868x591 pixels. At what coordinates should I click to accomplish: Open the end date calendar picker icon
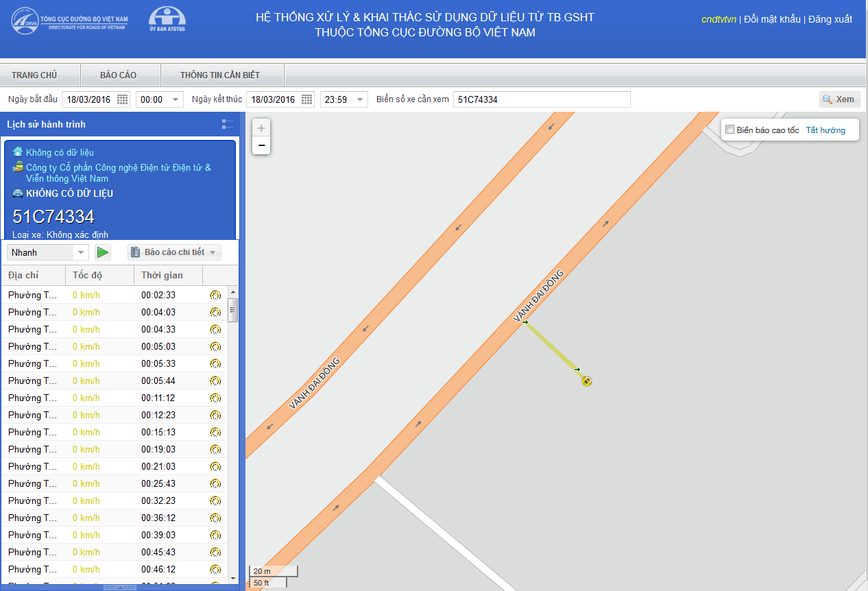[x=307, y=99]
